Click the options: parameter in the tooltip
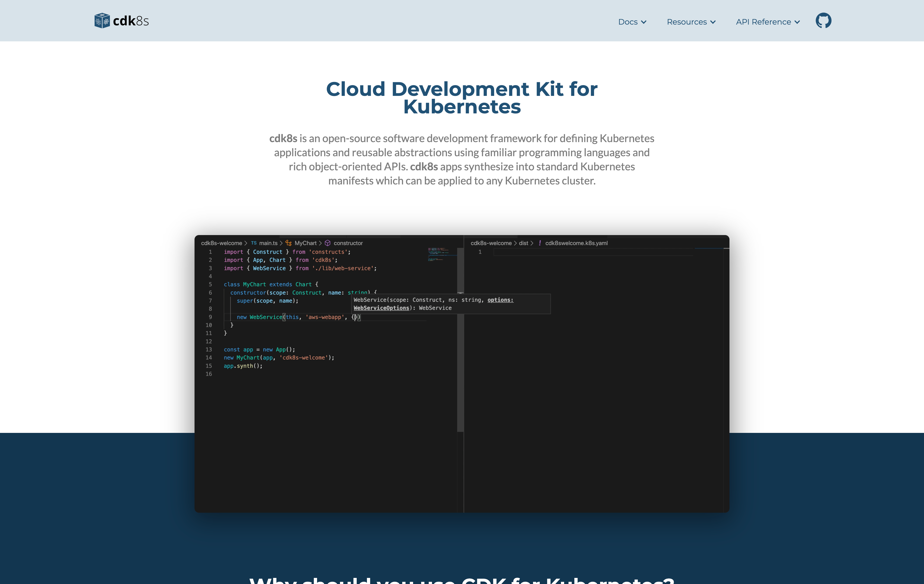Screen dimensions: 924x584 tap(500, 300)
